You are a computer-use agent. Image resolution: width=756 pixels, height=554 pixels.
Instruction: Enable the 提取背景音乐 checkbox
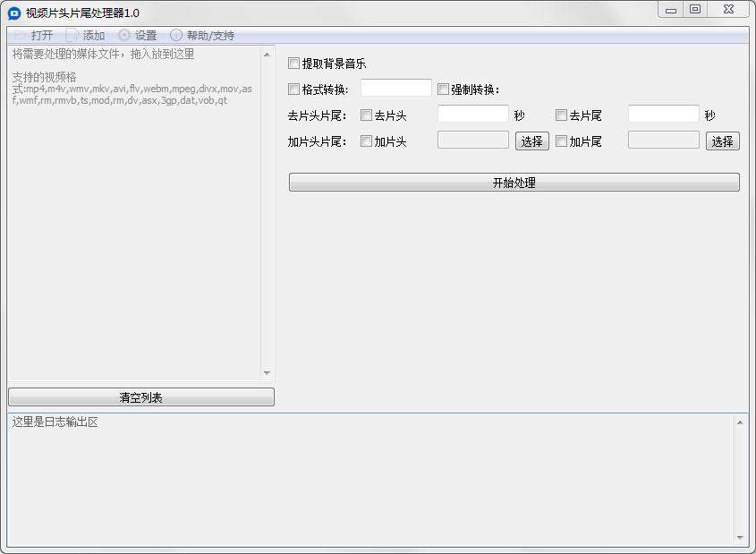coord(293,64)
